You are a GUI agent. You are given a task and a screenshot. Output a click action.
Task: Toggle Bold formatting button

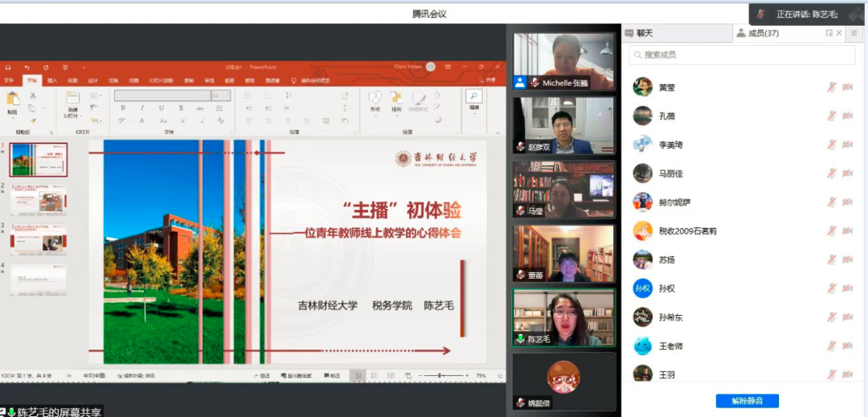point(122,108)
